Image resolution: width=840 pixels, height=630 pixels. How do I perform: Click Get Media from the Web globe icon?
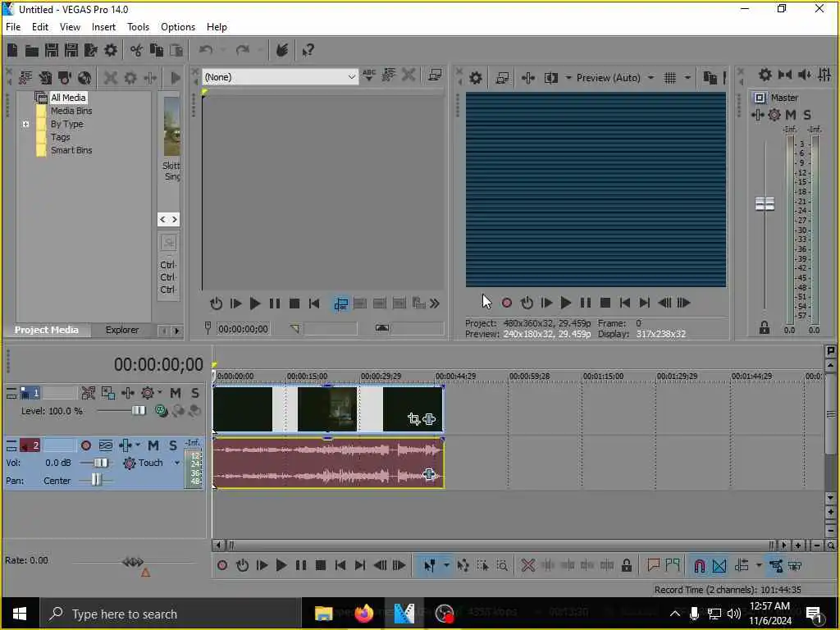click(84, 78)
